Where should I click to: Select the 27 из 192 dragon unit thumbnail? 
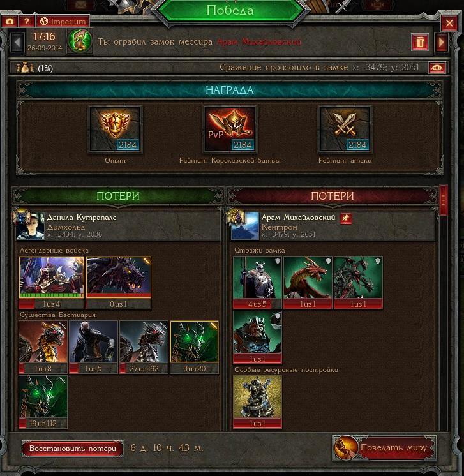click(144, 347)
